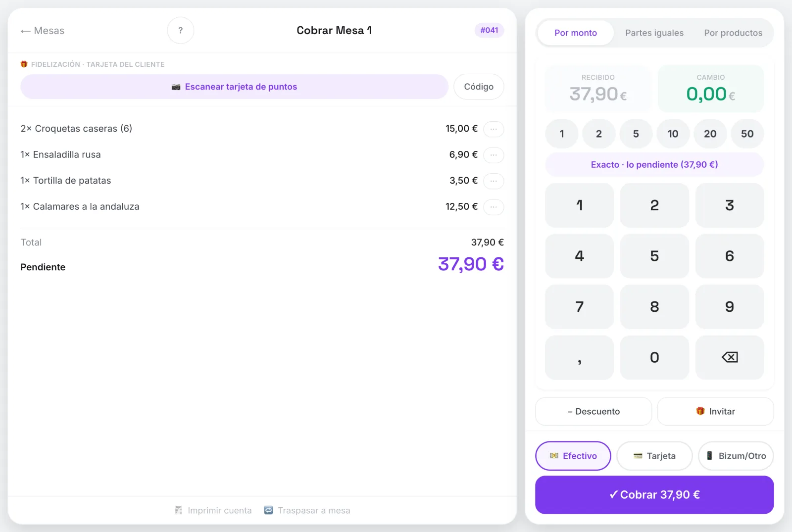Open options menu for Ensaladilla rusa
Viewport: 792px width, 532px height.
pos(494,155)
